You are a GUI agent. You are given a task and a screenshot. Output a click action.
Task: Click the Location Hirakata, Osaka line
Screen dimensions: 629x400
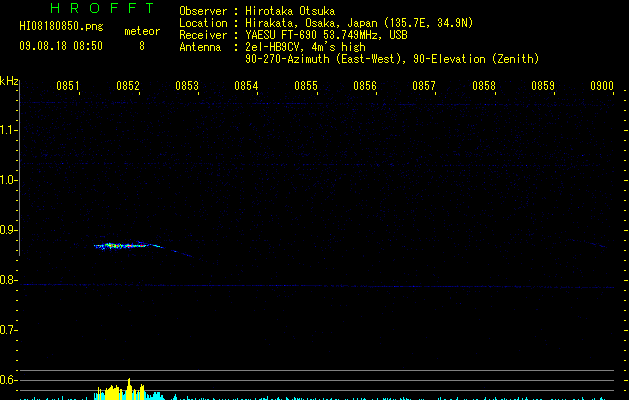(326, 23)
